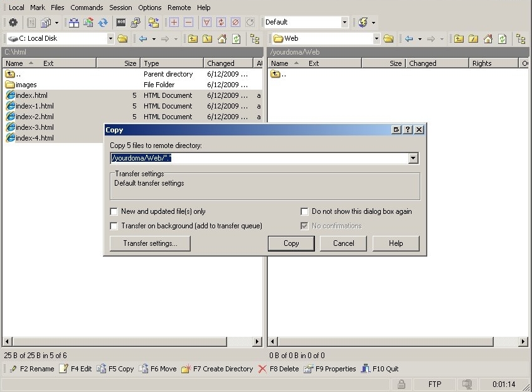Enable New and updated file(s) only
Viewport: 532px width, 392px height.
pyautogui.click(x=114, y=211)
